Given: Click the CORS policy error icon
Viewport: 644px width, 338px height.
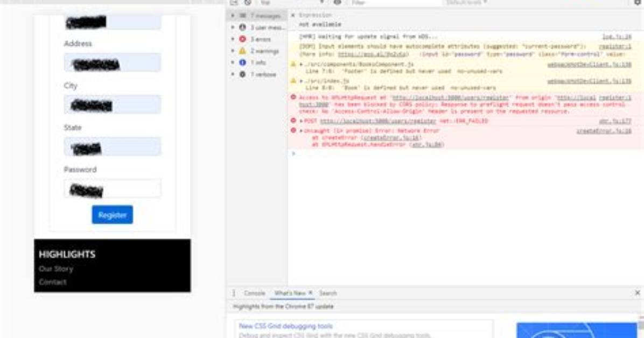Looking at the screenshot, I should point(293,97).
